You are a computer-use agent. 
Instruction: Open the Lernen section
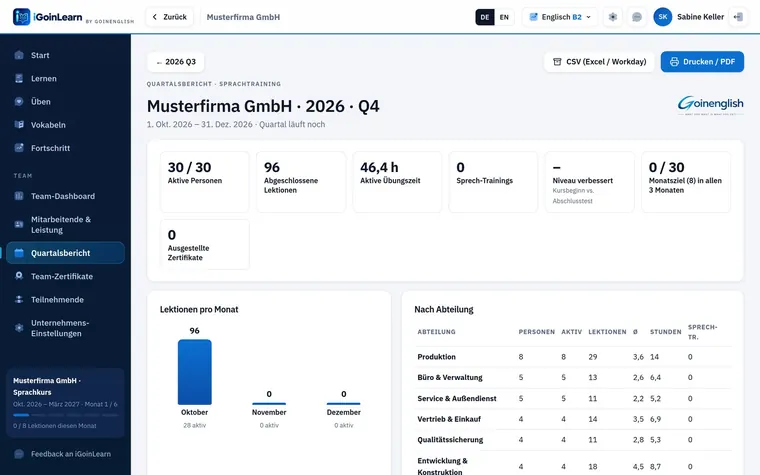65,78
